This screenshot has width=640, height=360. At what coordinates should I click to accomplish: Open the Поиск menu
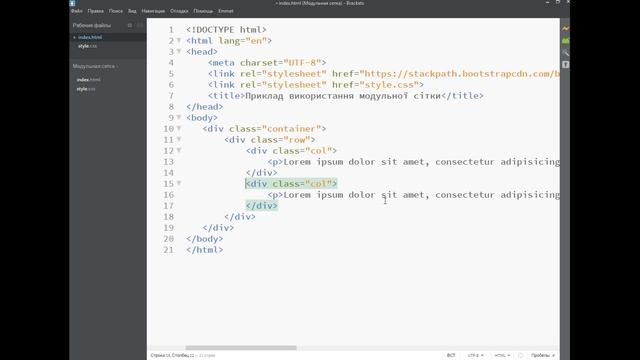[116, 11]
